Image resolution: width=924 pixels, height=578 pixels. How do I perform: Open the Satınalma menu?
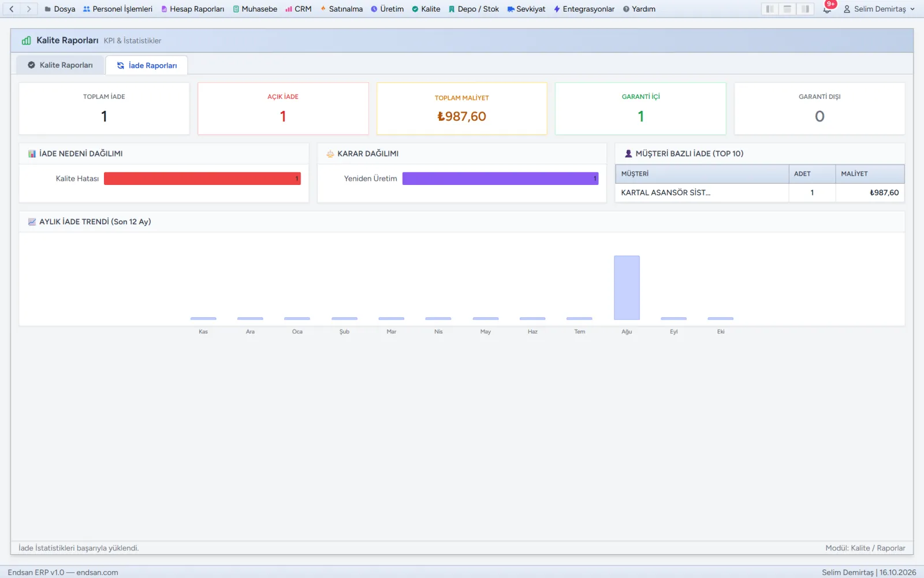341,9
